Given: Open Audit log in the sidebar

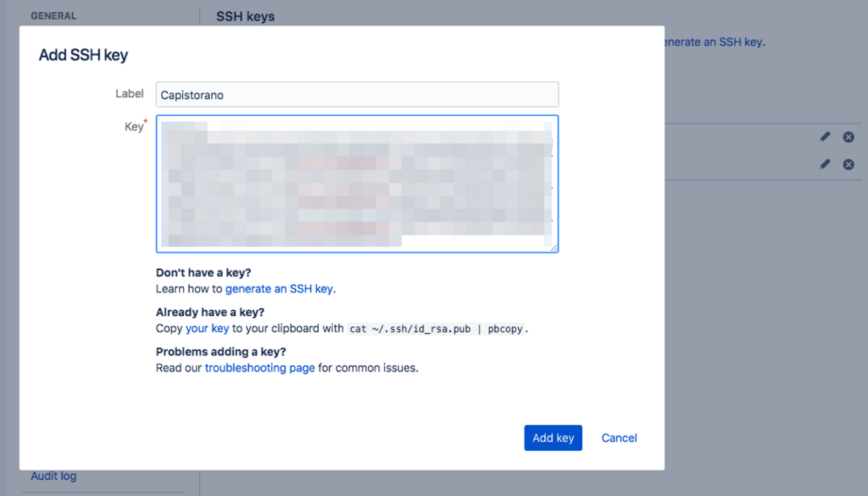Looking at the screenshot, I should click(x=53, y=476).
